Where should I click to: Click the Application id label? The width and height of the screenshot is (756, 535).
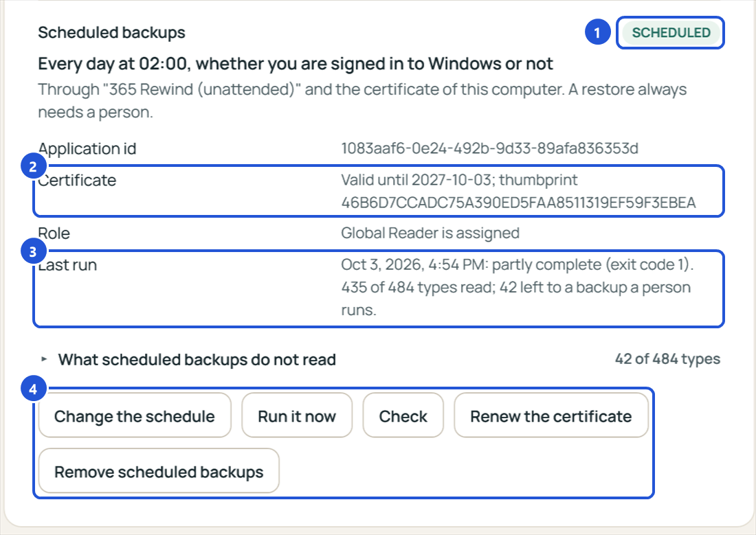click(87, 149)
